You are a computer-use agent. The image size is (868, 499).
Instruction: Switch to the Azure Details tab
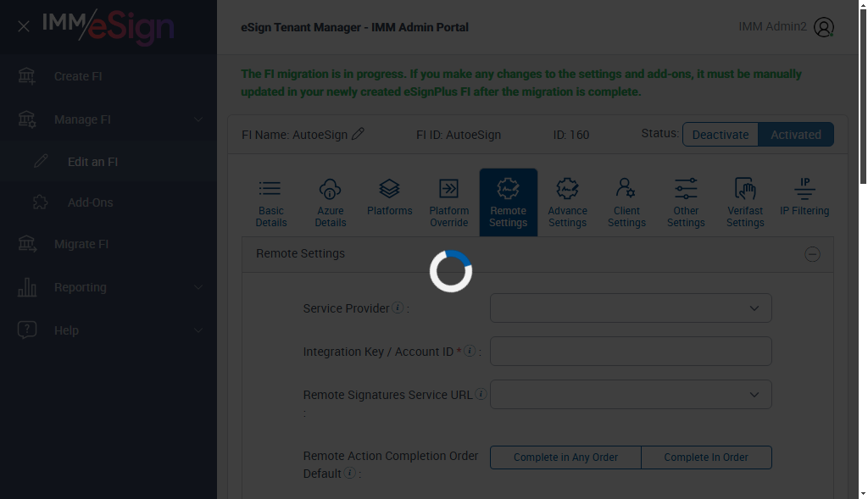[330, 202]
